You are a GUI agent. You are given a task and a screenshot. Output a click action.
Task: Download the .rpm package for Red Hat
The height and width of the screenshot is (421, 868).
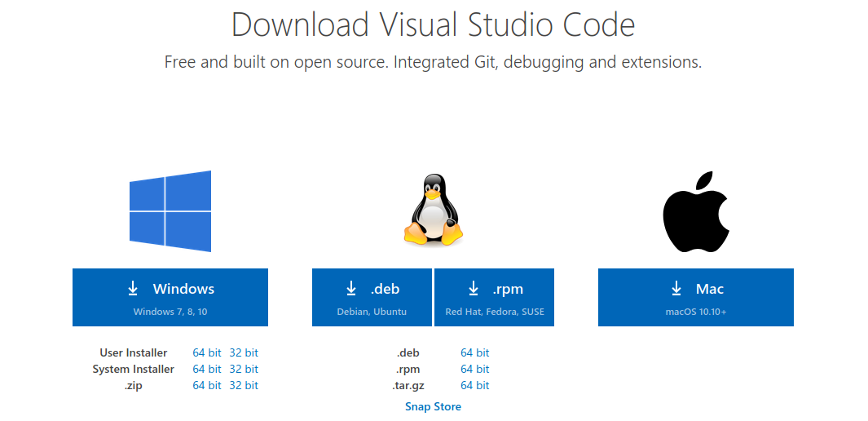point(495,298)
